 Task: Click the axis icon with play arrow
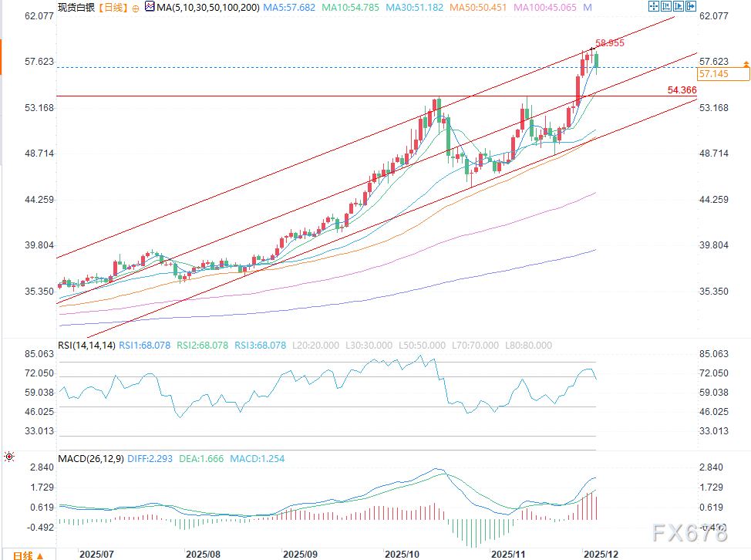(x=679, y=6)
